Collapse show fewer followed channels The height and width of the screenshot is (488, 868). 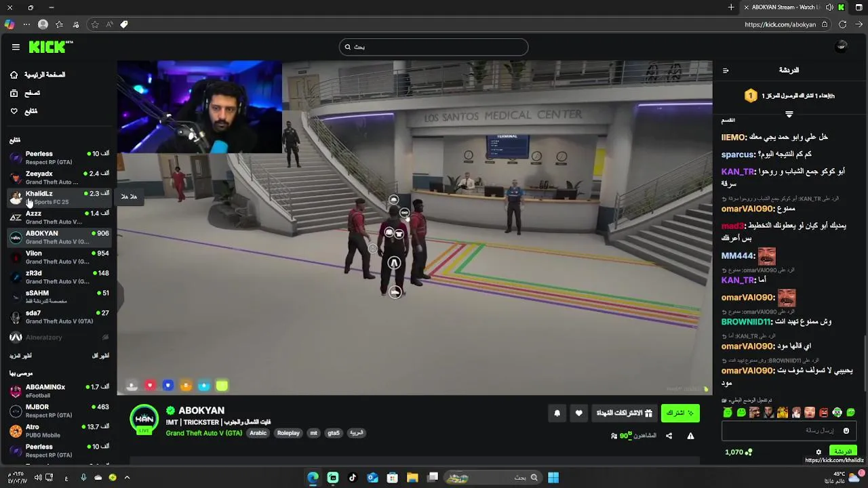100,355
